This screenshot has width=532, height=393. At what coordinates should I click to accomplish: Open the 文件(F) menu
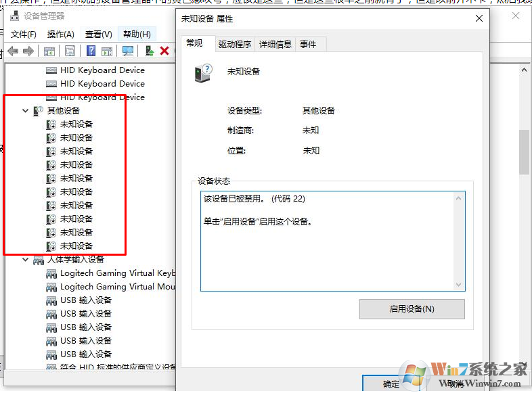[x=24, y=34]
